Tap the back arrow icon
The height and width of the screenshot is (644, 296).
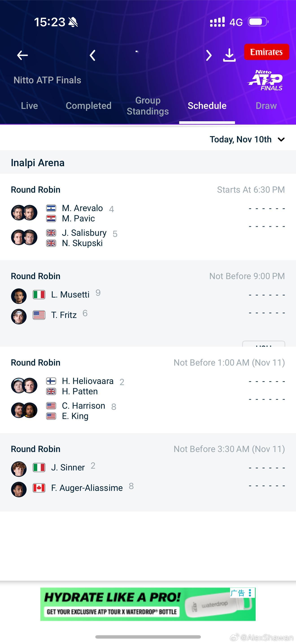[x=22, y=55]
